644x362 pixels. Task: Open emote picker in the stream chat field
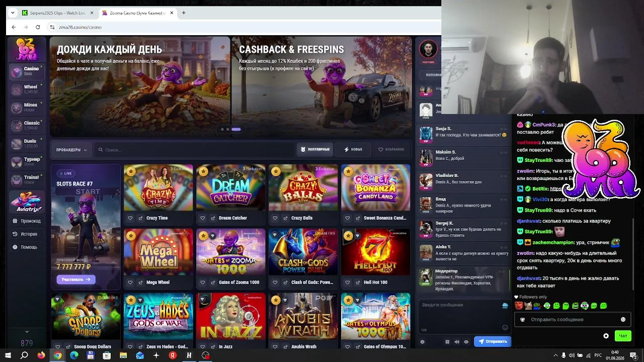click(x=623, y=320)
